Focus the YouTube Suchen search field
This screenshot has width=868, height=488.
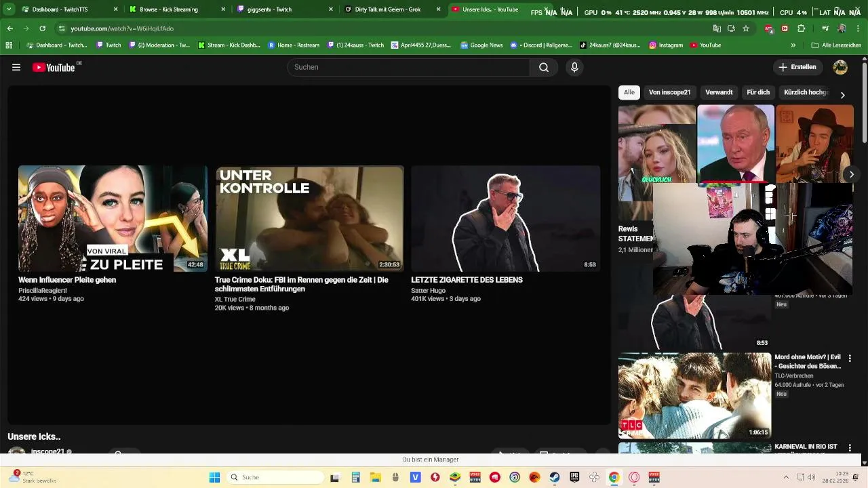(408, 67)
